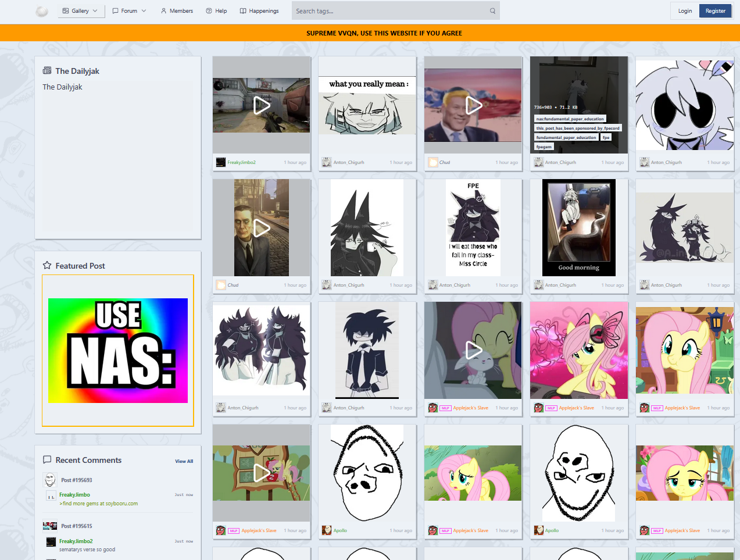740x560 pixels.
Task: Open the Fluttershy butterfly eye-patch post
Action: [579, 351]
